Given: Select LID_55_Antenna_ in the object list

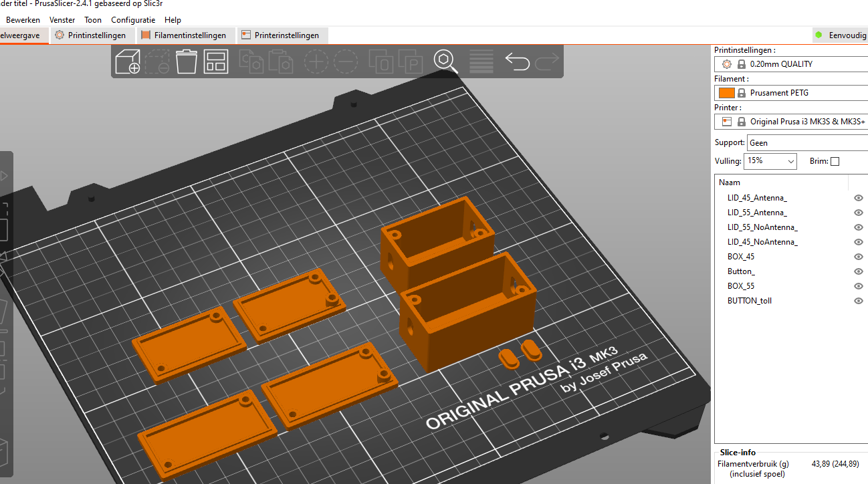Looking at the screenshot, I should coord(757,213).
